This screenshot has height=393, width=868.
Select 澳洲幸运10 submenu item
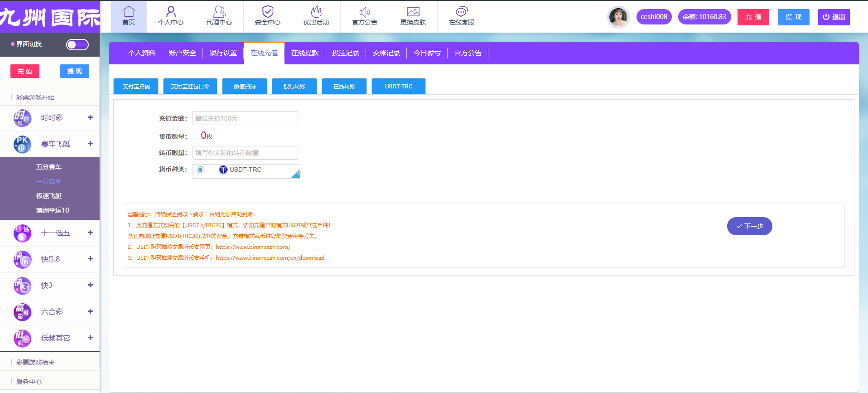point(53,210)
